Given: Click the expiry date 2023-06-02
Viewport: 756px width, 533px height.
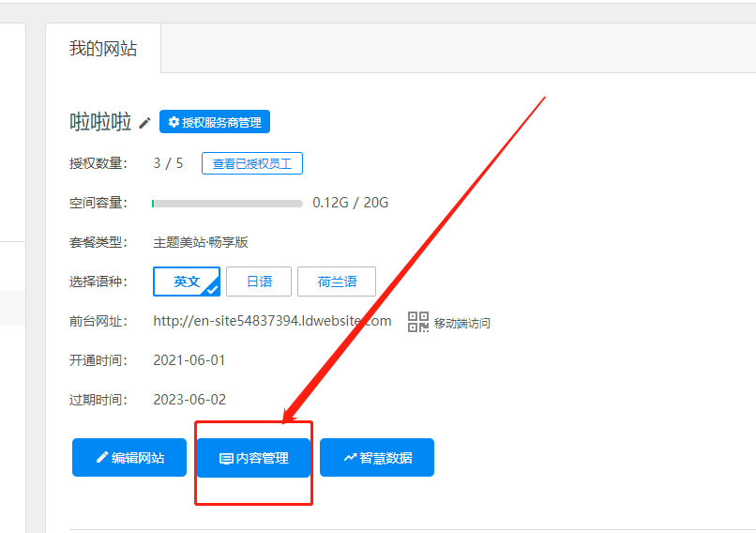Looking at the screenshot, I should pos(189,400).
